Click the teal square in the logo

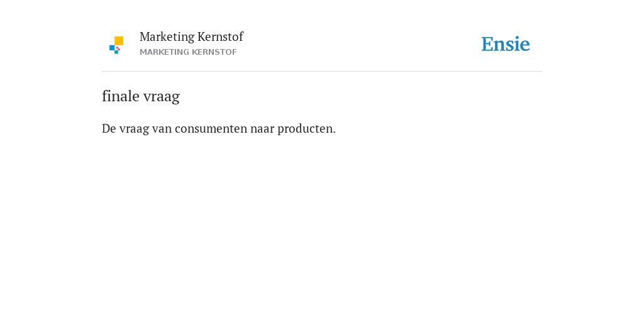click(116, 52)
